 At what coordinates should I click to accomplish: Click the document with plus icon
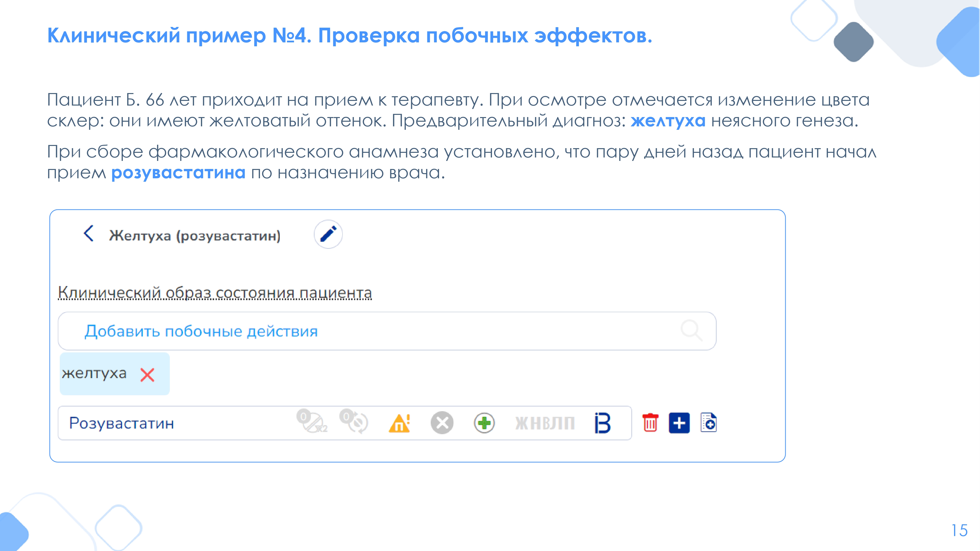click(708, 422)
